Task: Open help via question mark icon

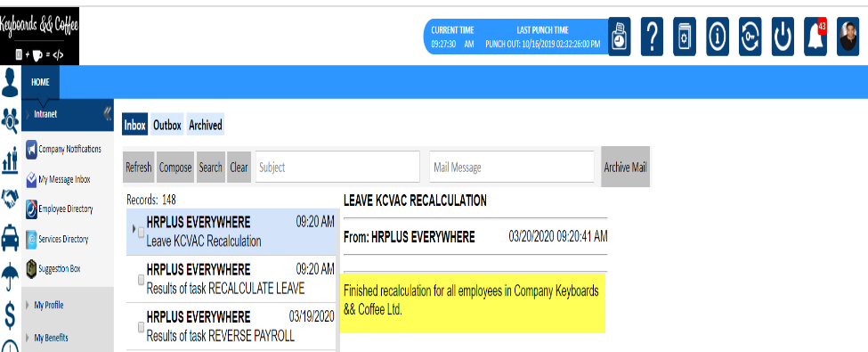Action: pos(652,37)
